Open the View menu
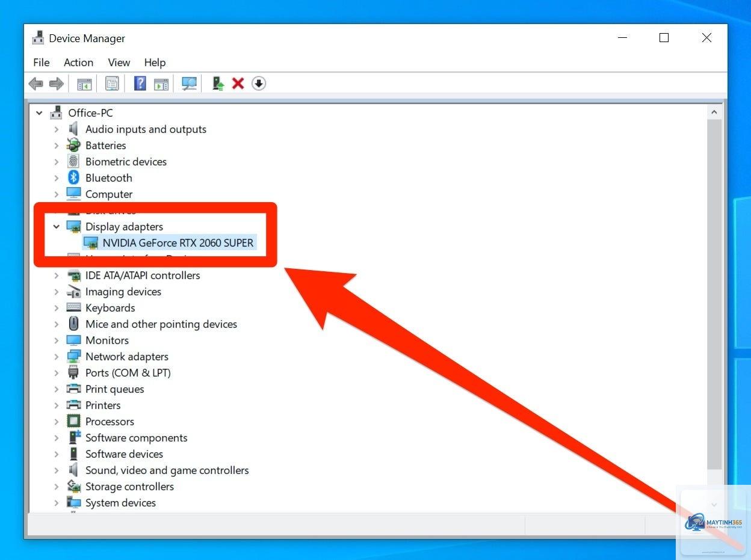This screenshot has width=751, height=560. pos(119,63)
